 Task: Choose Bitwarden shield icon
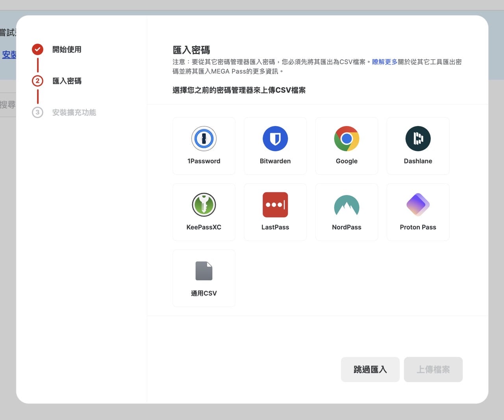click(x=275, y=139)
